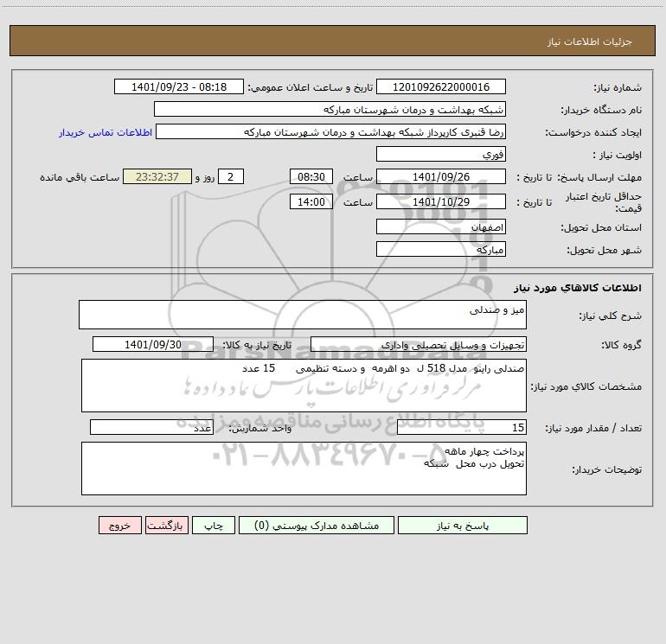Screen dimensions: 666x644
Task: Click the text ساعت باقی مانده
Action: (80, 177)
